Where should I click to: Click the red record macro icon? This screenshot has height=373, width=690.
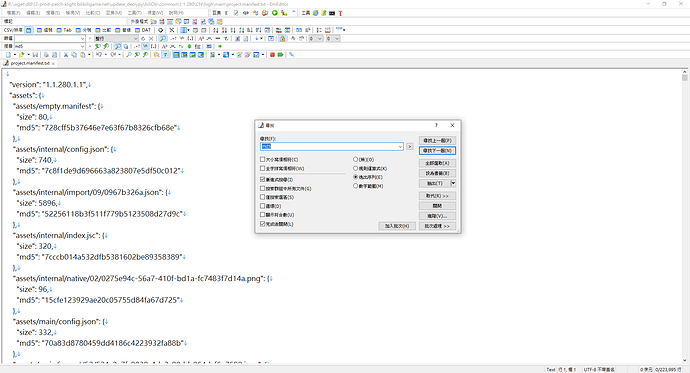click(272, 55)
